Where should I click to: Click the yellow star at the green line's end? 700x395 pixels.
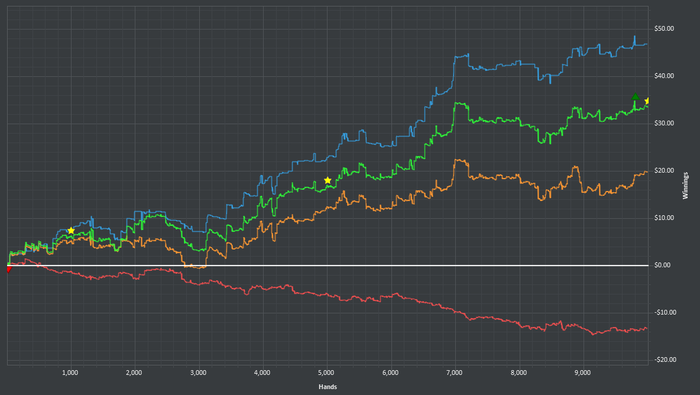point(647,101)
